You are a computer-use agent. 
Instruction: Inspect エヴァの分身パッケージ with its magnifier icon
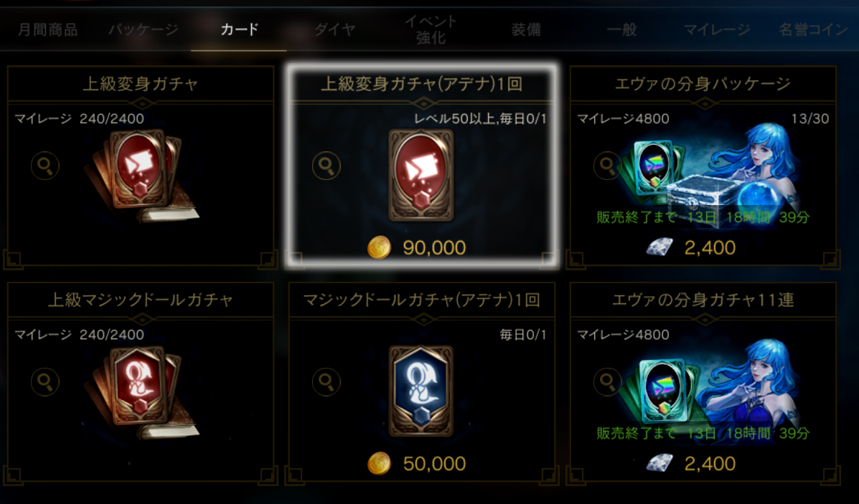coord(608,166)
